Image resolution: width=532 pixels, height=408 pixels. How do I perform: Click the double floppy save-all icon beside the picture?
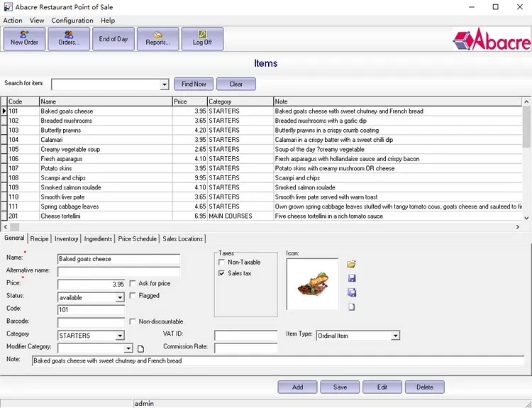[x=352, y=292]
